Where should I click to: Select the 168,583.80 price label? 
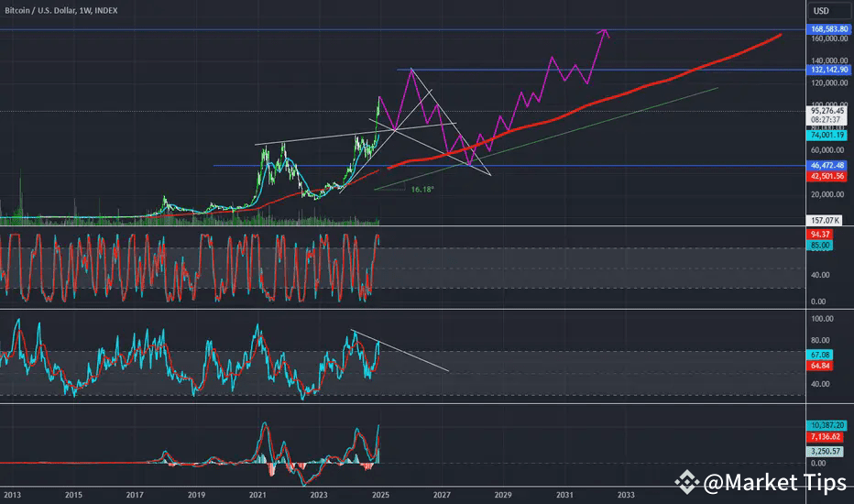pos(829,29)
